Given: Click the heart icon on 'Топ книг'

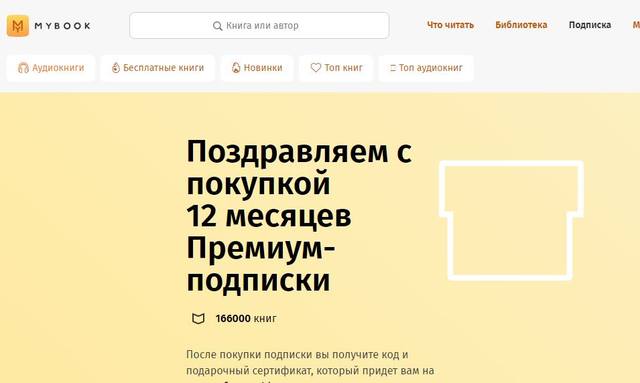Looking at the screenshot, I should 316,68.
